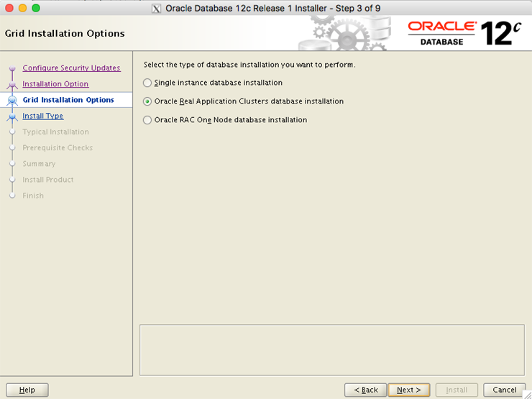532x399 pixels.
Task: Click the Summary step text
Action: click(x=39, y=163)
